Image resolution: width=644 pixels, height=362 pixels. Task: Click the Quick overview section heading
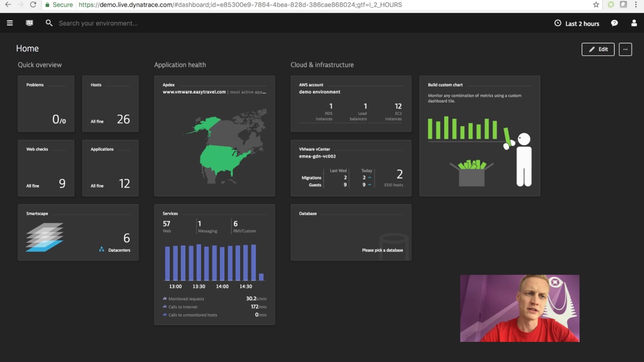pos(40,65)
